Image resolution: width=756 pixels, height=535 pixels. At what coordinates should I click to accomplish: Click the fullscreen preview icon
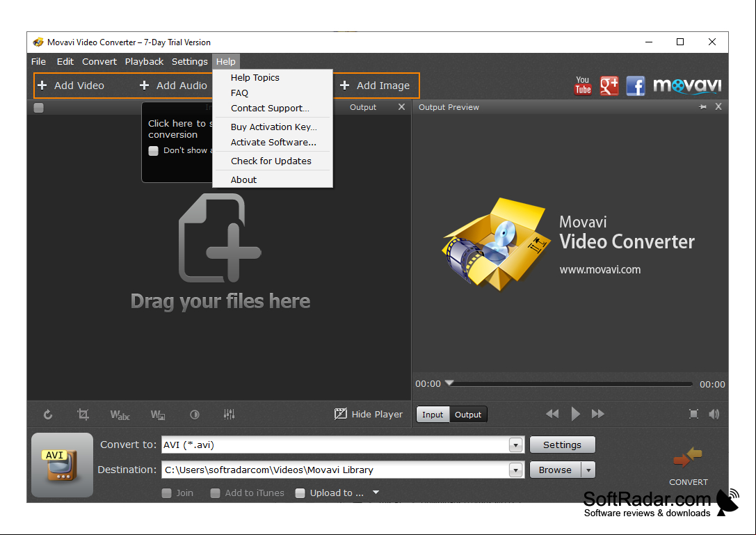(x=693, y=414)
